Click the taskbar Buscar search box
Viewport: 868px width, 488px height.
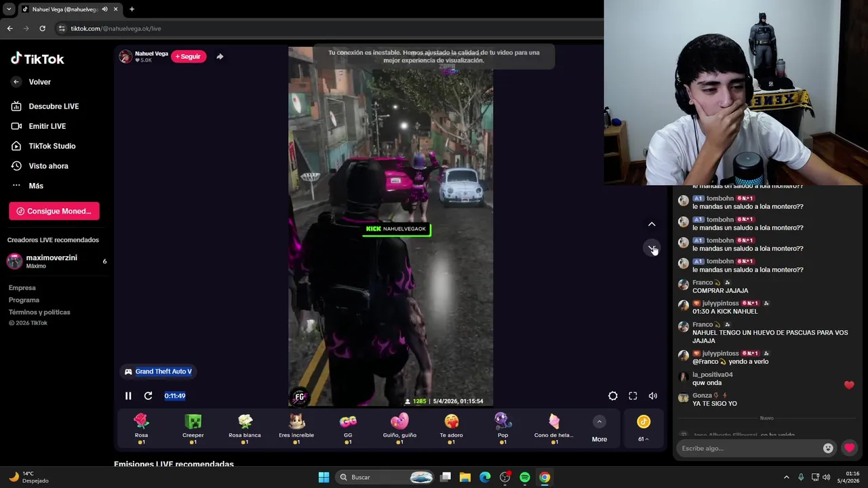click(386, 477)
